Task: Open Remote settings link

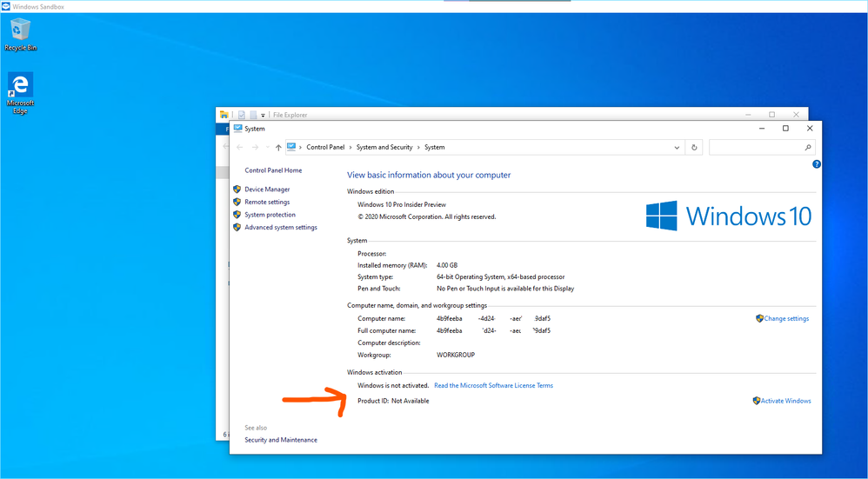Action: [267, 202]
